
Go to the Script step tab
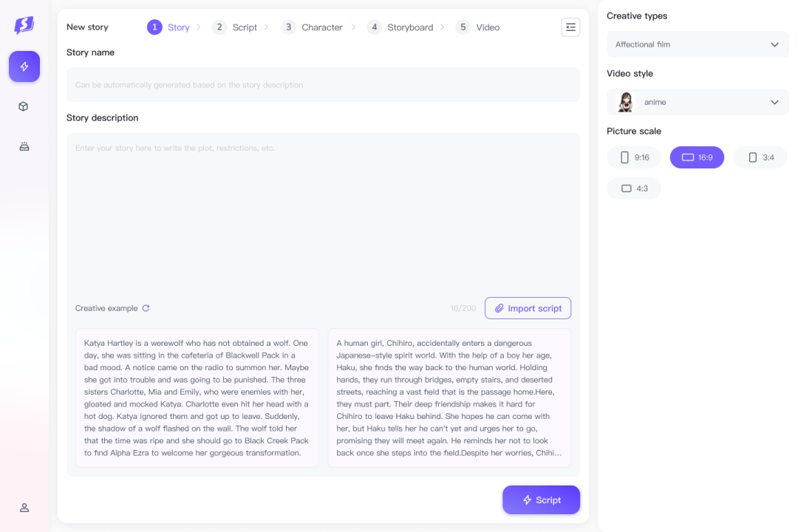pos(235,27)
